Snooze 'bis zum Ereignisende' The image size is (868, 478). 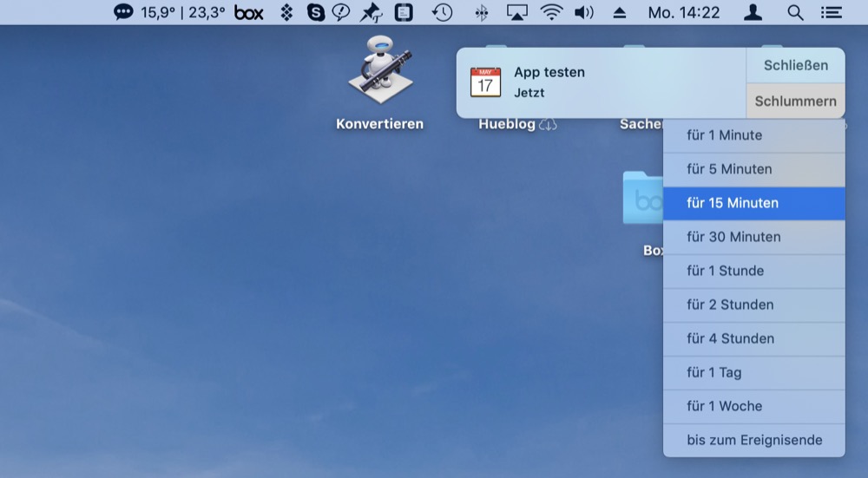(753, 440)
